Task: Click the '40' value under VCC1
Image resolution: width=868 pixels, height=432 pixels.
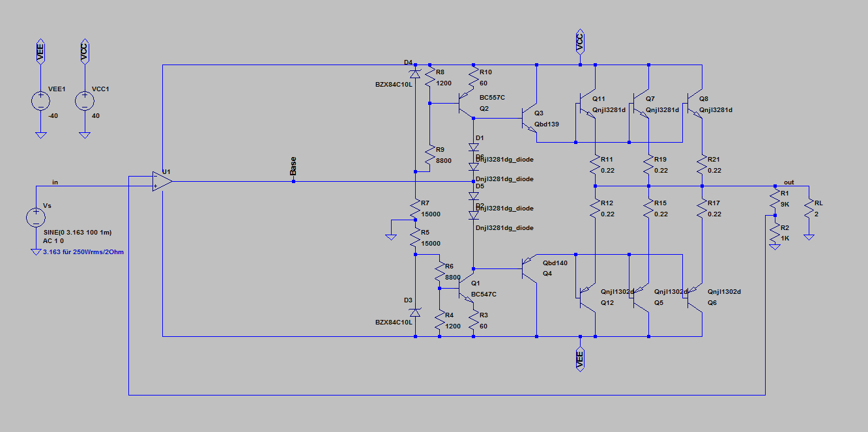Action: click(x=96, y=116)
